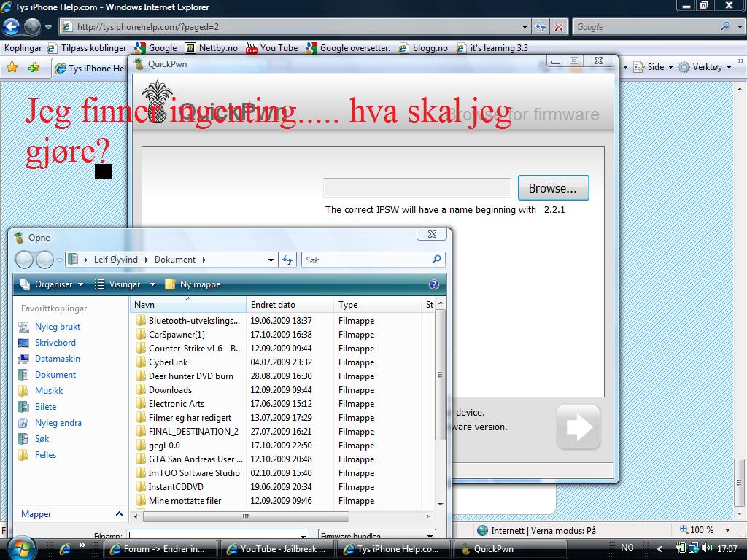
Task: Click the Browse... button in QuickPwn
Action: (553, 188)
